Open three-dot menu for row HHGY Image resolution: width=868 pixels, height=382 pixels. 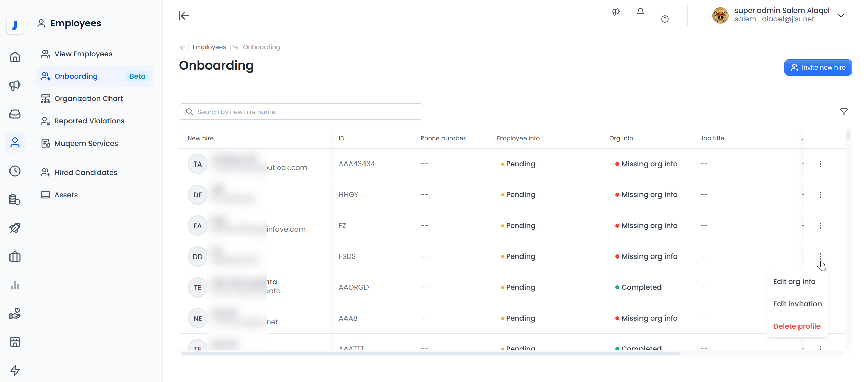tap(820, 195)
